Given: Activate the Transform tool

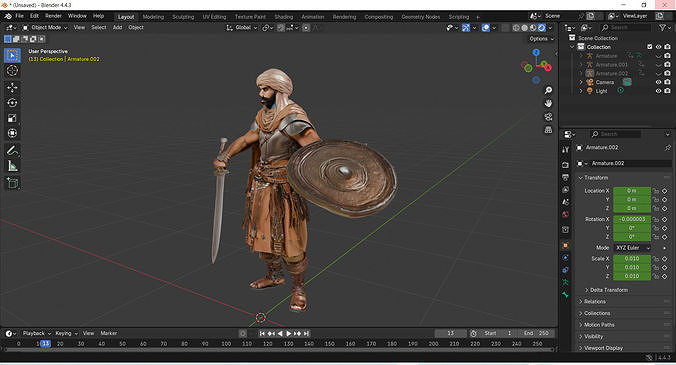Looking at the screenshot, I should coord(12,133).
